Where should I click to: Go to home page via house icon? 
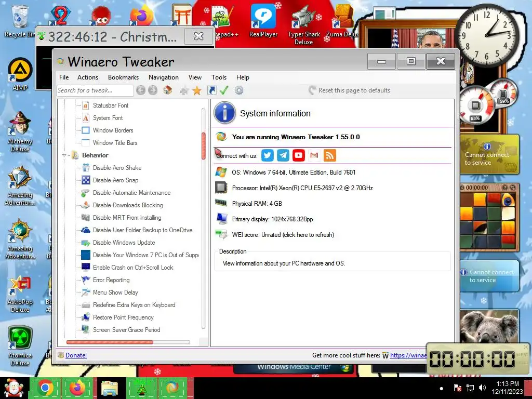click(167, 90)
